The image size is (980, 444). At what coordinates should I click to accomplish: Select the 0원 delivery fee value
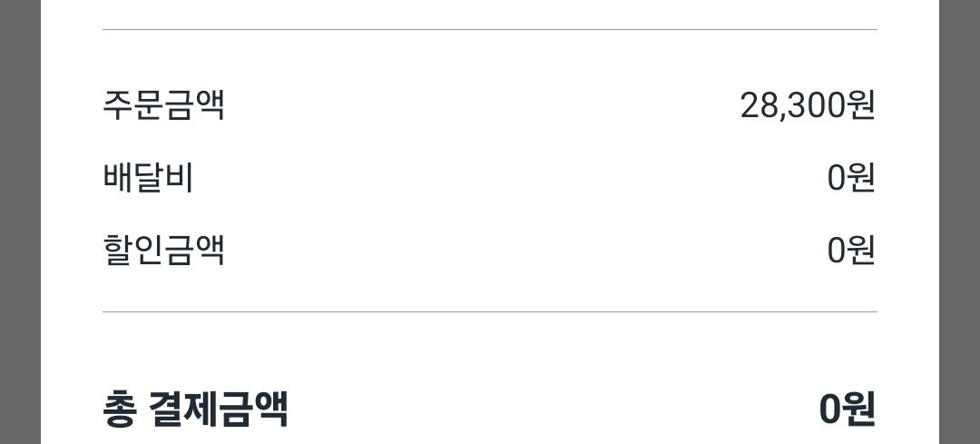[x=850, y=178]
